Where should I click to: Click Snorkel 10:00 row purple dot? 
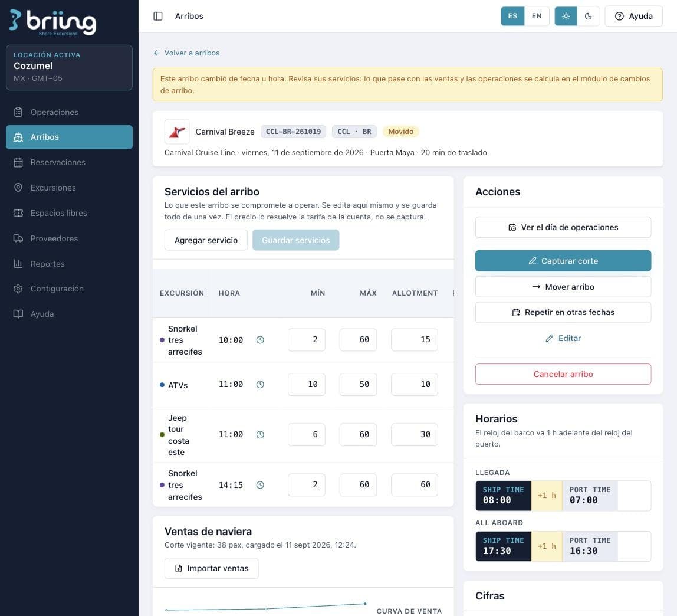click(162, 340)
